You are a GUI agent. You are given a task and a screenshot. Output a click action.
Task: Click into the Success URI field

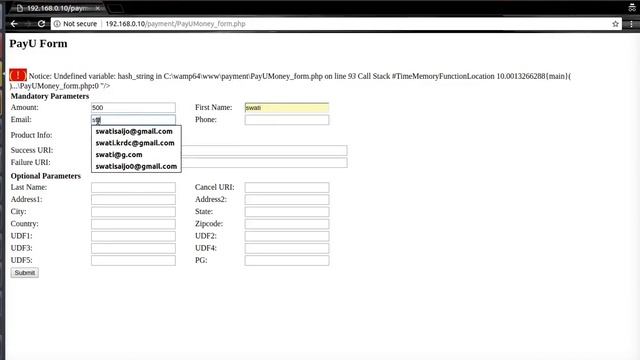[x=264, y=150]
